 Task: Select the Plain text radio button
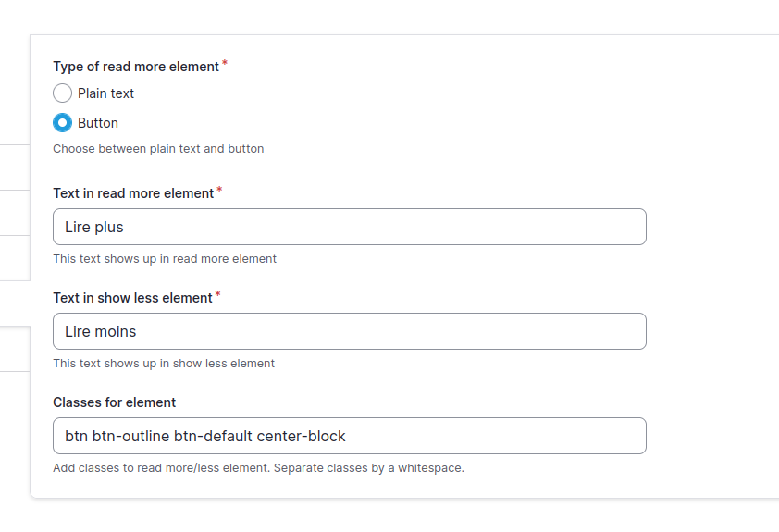pyautogui.click(x=62, y=93)
